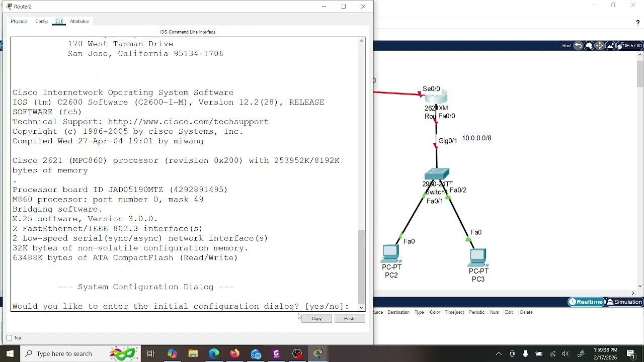Viewport: 644px width, 362px height.
Task: Click the Packet Tracer taskbar icon
Action: pos(318,353)
